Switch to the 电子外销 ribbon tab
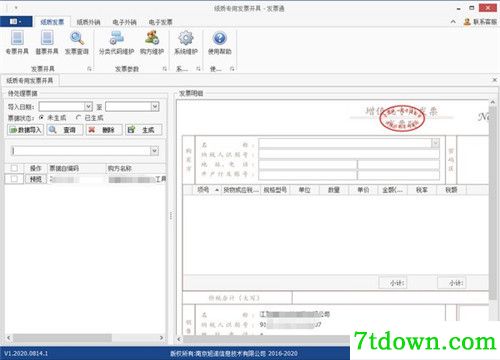Image resolution: width=500 pixels, height=360 pixels. click(x=124, y=22)
